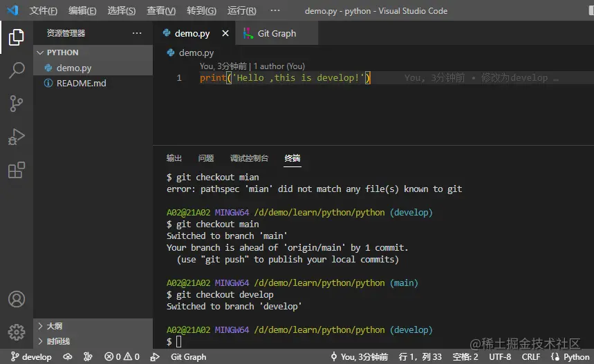Open the 编辑(E) menu
Screen dimensions: 594x364
click(x=82, y=10)
